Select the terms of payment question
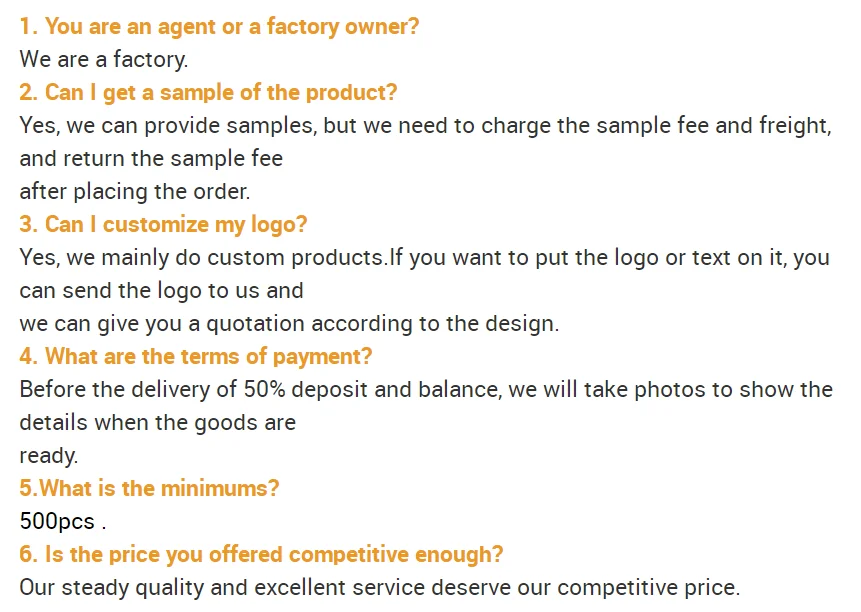The width and height of the screenshot is (861, 612). pos(196,356)
